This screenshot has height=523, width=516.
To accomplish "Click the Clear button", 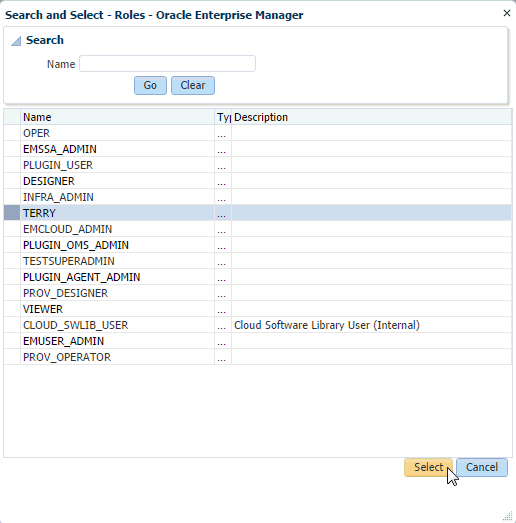I will click(x=193, y=85).
